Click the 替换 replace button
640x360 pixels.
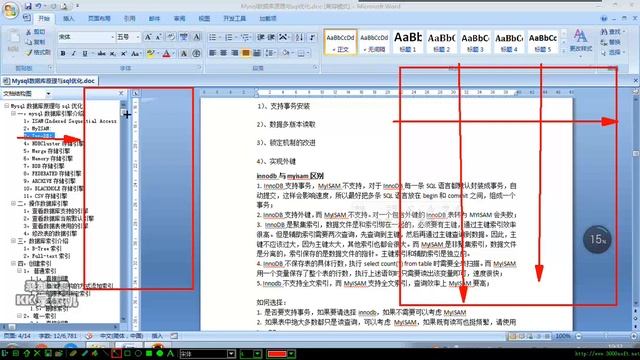[x=611, y=42]
